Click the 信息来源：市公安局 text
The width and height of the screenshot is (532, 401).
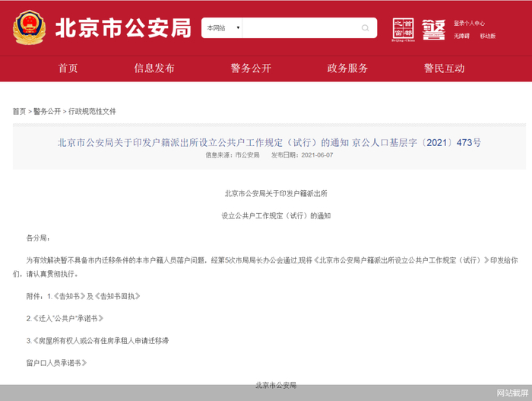coord(233,155)
